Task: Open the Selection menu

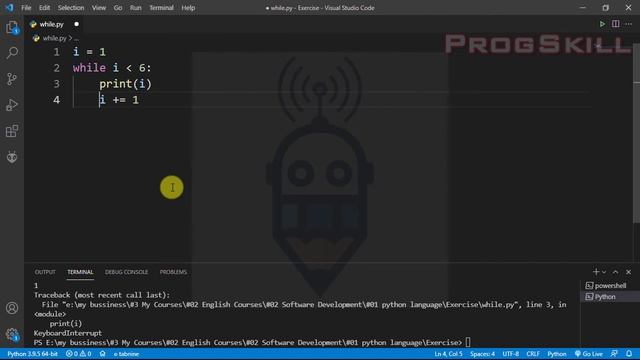Action: pyautogui.click(x=71, y=8)
